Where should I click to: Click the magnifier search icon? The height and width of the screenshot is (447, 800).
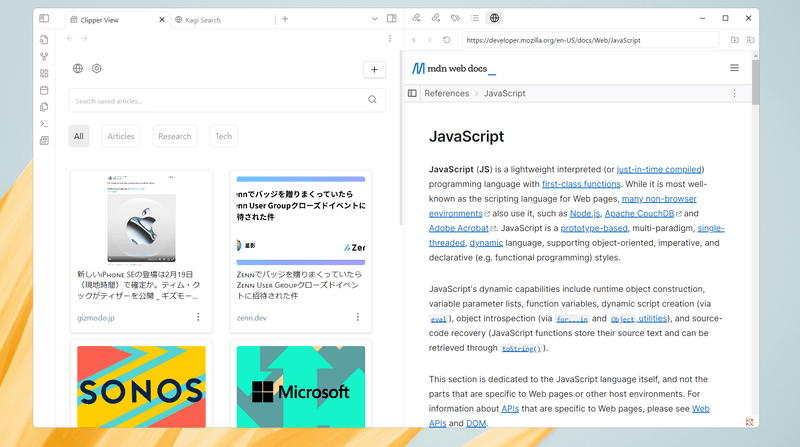tap(372, 100)
